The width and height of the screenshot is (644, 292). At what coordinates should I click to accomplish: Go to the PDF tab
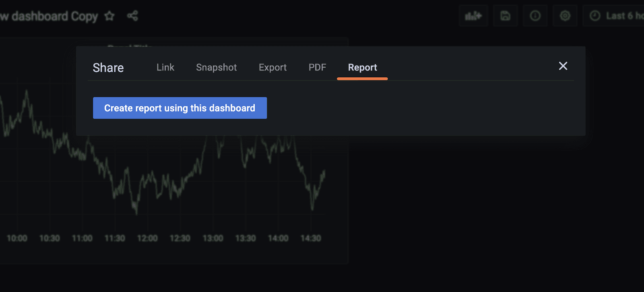tap(317, 67)
